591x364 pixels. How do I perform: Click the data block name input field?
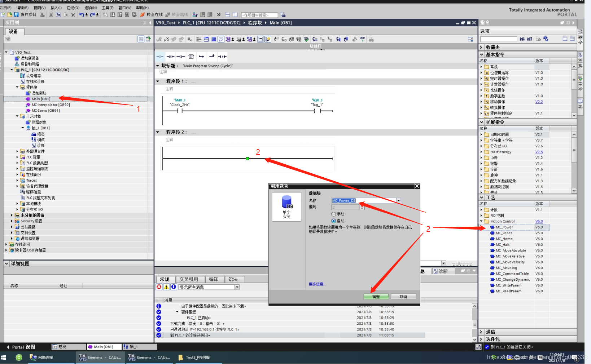pos(364,200)
